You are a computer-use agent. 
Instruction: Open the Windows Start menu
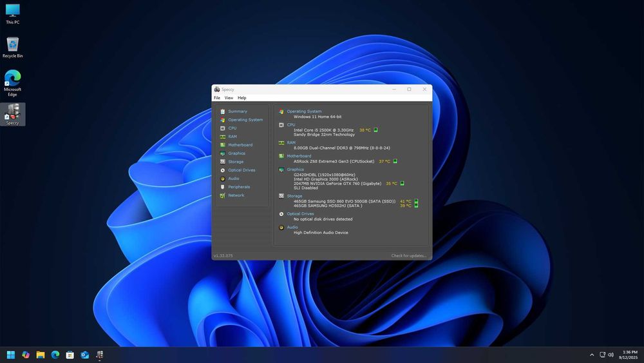11,355
